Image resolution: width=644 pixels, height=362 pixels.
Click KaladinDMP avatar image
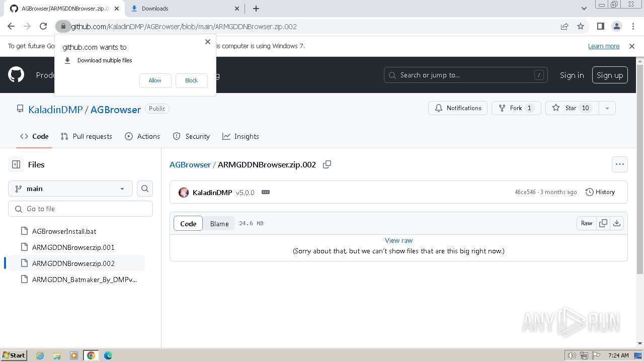(184, 193)
